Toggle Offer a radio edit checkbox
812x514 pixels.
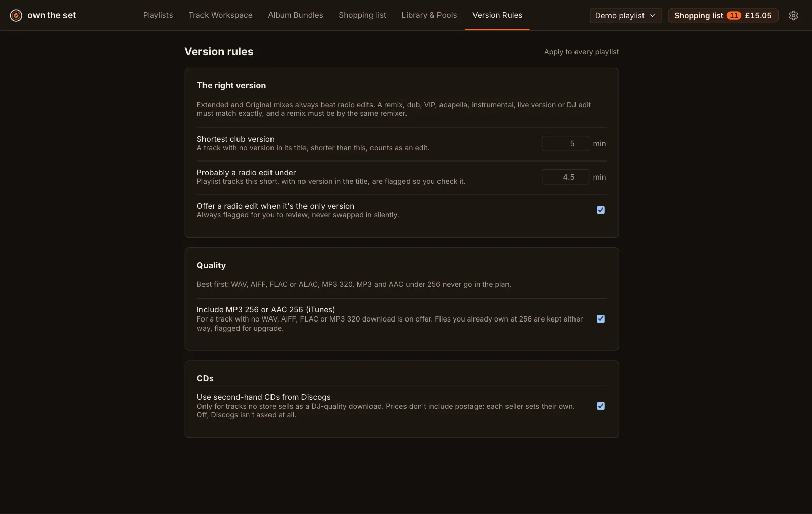coord(601,210)
